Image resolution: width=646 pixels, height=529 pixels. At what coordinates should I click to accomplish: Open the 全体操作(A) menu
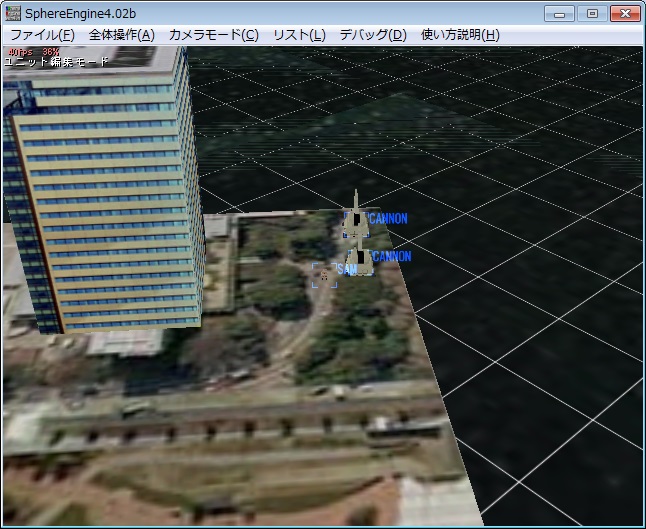click(122, 35)
